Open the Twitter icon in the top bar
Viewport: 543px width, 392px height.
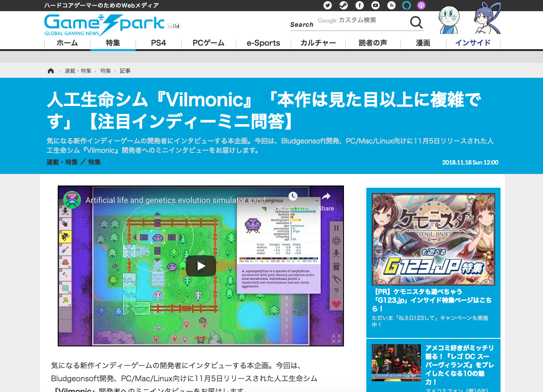[x=328, y=5]
